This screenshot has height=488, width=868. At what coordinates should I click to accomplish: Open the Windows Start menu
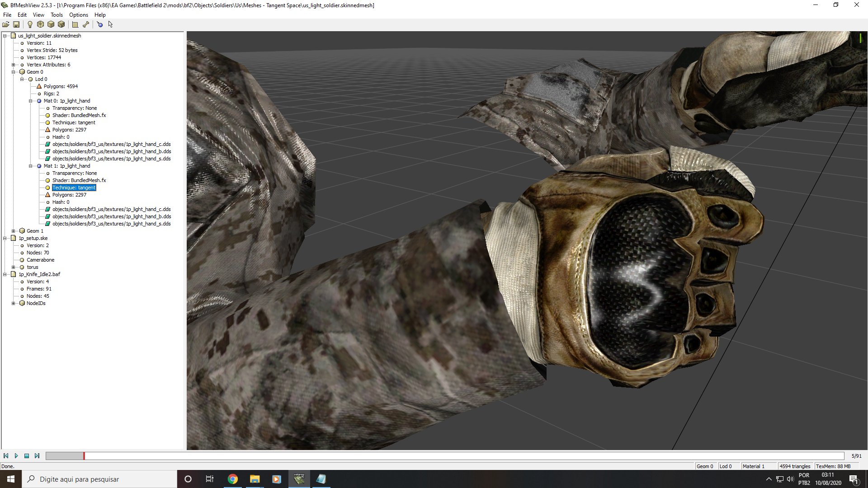tap(11, 479)
